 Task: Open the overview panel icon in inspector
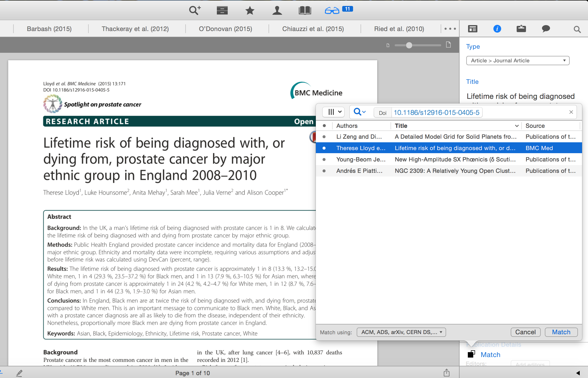[x=473, y=29]
